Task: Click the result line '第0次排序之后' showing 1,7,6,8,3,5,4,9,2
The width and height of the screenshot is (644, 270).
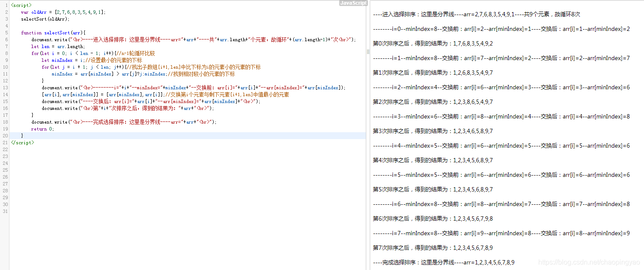Action: (x=433, y=43)
